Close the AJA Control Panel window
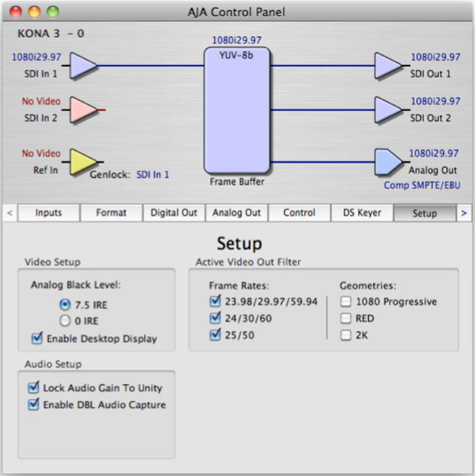The height and width of the screenshot is (476, 475). click(16, 12)
